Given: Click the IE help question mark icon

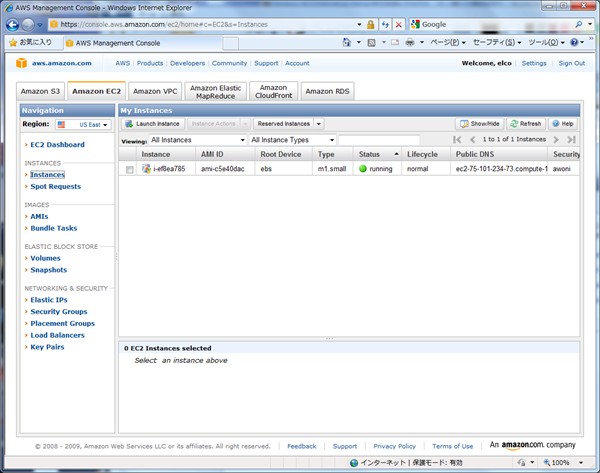Looking at the screenshot, I should (574, 42).
